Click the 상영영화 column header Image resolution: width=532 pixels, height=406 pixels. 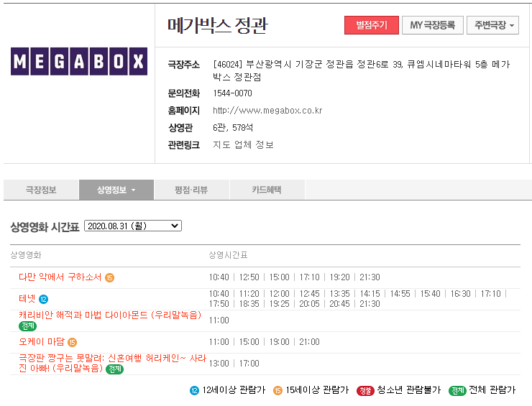pyautogui.click(x=26, y=255)
